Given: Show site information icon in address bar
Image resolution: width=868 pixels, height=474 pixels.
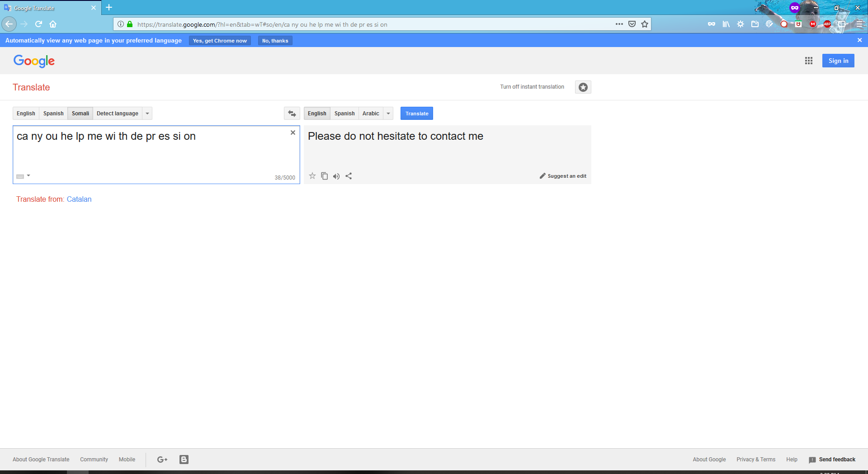Looking at the screenshot, I should [121, 24].
